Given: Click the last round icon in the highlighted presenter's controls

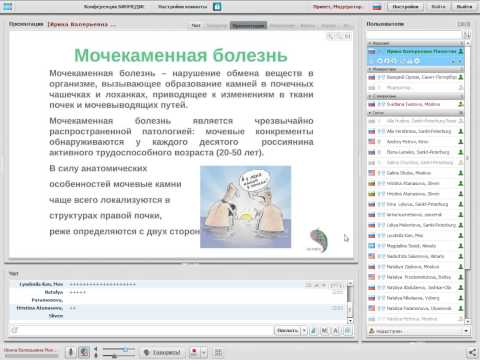Looking at the screenshot, I should tap(417, 61).
